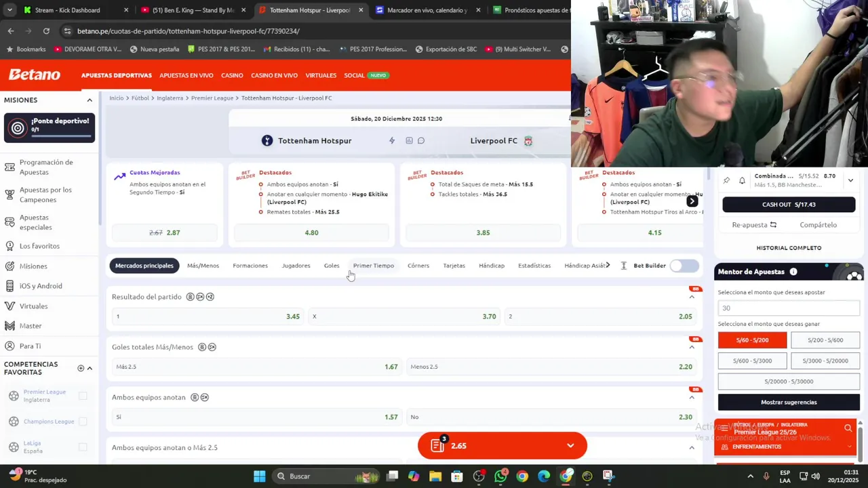This screenshot has width=868, height=488.
Task: Select the S/200 - S/600 winnings range
Action: (x=825, y=340)
